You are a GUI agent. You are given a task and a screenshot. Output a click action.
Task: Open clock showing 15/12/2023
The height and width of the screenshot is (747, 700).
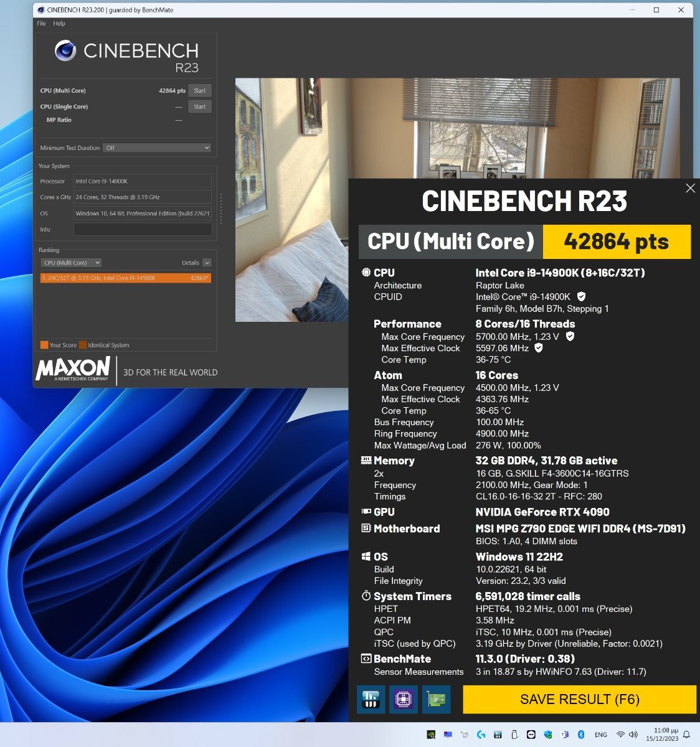pyautogui.click(x=662, y=735)
